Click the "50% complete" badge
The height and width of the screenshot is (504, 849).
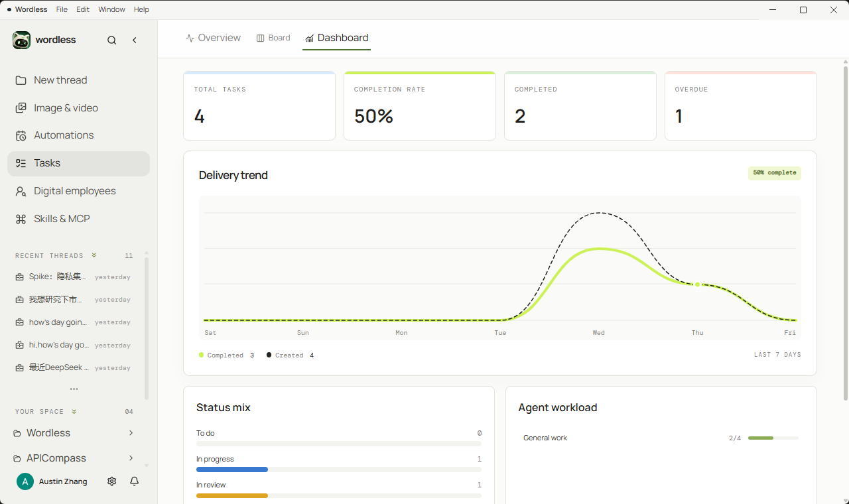(775, 173)
